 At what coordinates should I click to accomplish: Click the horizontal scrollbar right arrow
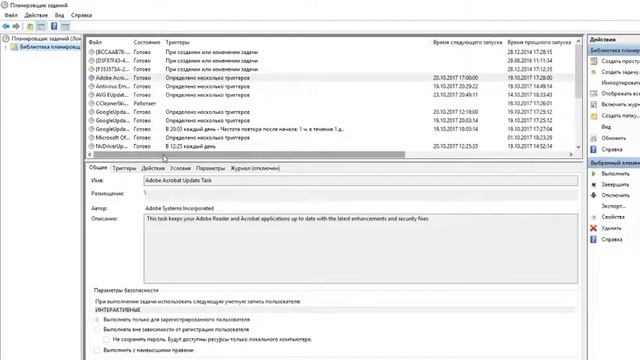tap(571, 155)
